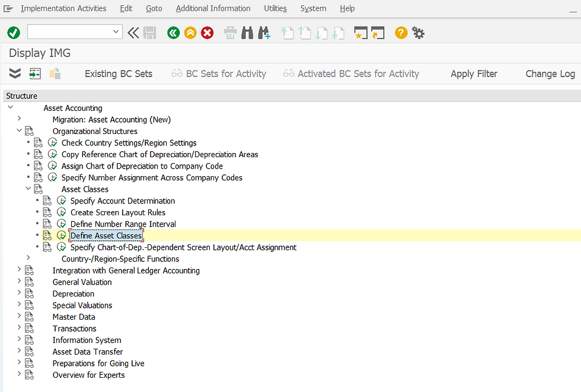
Task: Open the System menu
Action: (x=313, y=8)
